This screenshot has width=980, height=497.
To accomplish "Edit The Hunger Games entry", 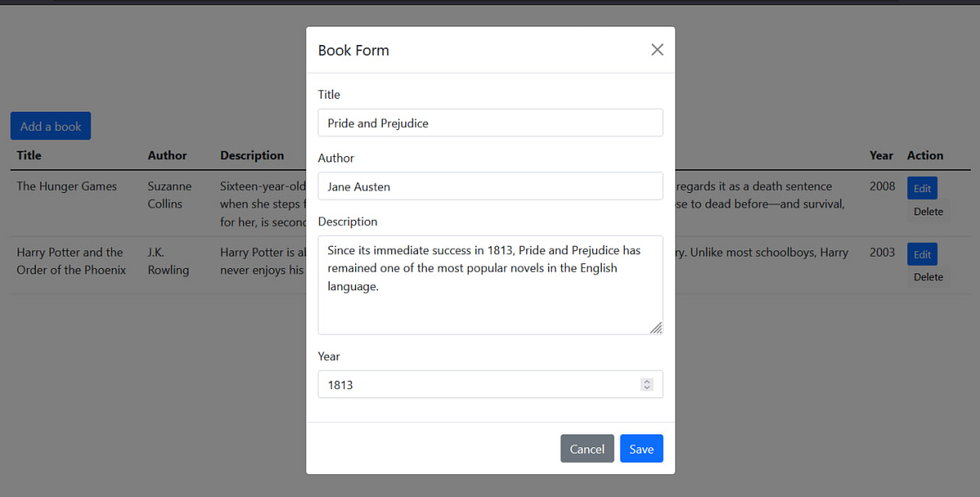I will [922, 188].
